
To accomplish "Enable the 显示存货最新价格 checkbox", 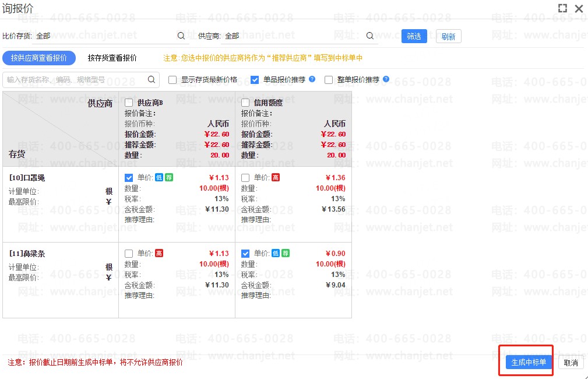I will tap(172, 80).
